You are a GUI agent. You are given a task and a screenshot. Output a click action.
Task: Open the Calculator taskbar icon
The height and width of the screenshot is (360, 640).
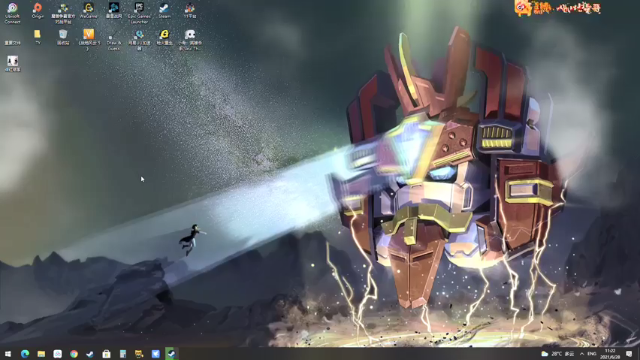[123, 353]
